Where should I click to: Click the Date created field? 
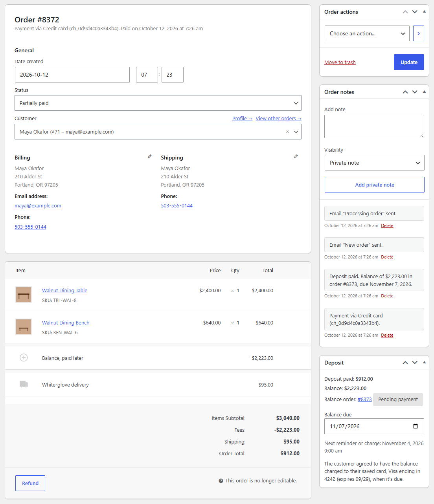coord(72,75)
